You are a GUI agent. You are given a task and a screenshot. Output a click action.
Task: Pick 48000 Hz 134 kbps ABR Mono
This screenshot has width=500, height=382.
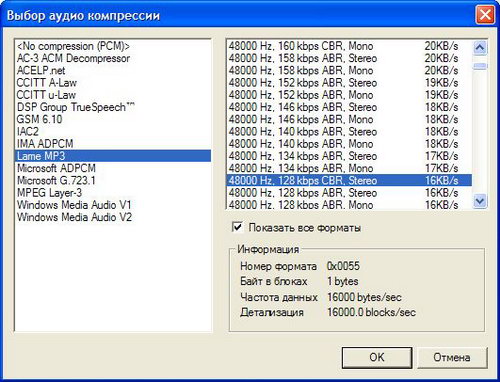point(349,168)
